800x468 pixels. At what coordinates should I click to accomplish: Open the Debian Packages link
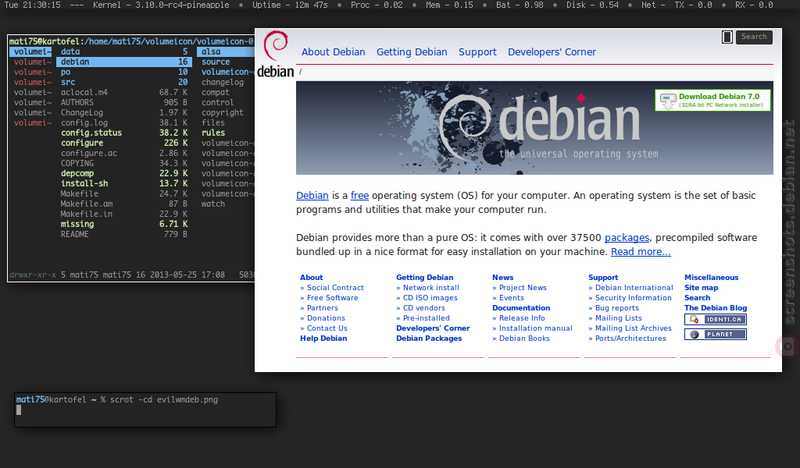click(x=429, y=338)
